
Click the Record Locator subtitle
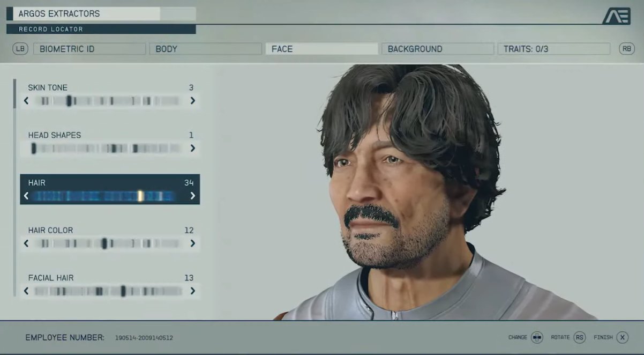click(51, 29)
